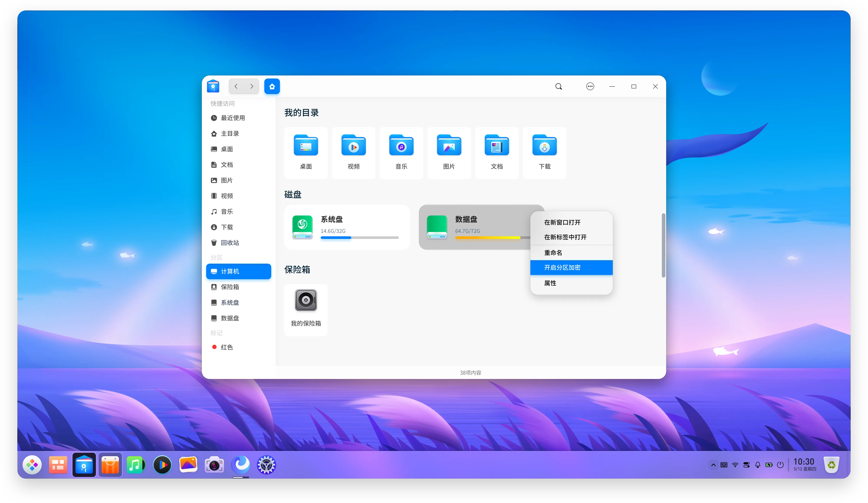This screenshot has width=868, height=503.
Task: Open 数据盘 in the sidebar
Action: (x=238, y=318)
